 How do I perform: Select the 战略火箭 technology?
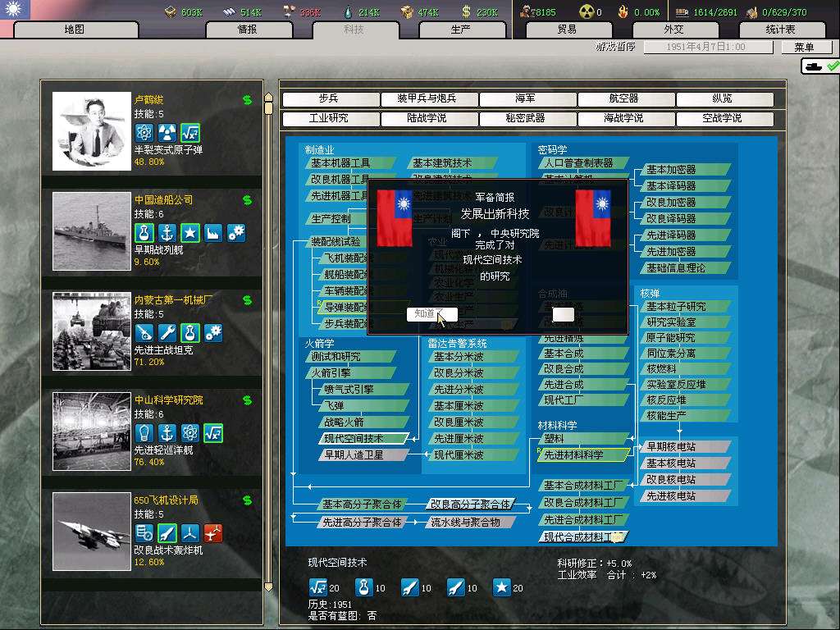coord(363,422)
